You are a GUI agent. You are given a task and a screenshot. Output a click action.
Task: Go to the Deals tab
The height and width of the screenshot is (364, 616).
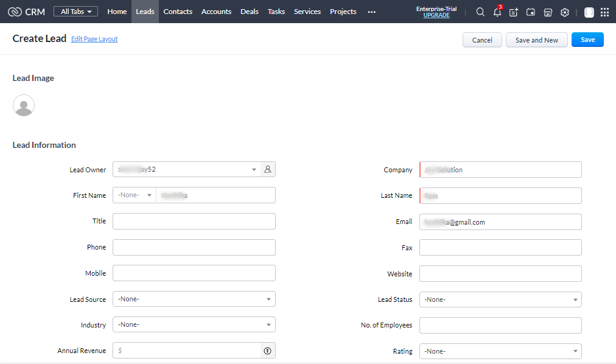[x=250, y=12]
